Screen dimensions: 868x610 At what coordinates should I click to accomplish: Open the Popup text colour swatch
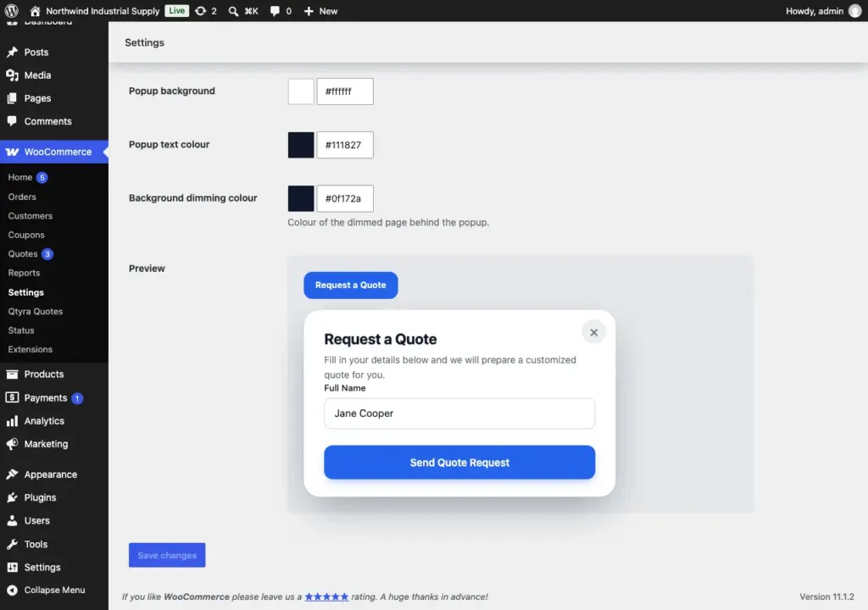click(301, 145)
